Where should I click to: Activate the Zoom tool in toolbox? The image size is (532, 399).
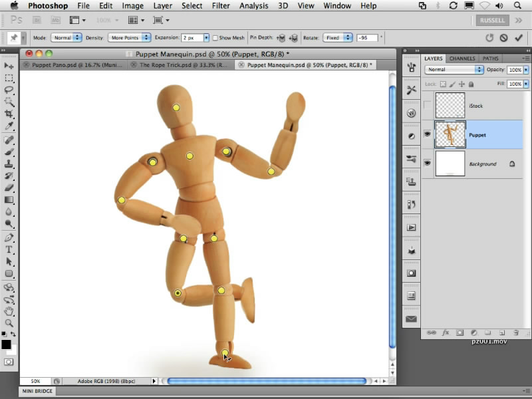pos(9,323)
